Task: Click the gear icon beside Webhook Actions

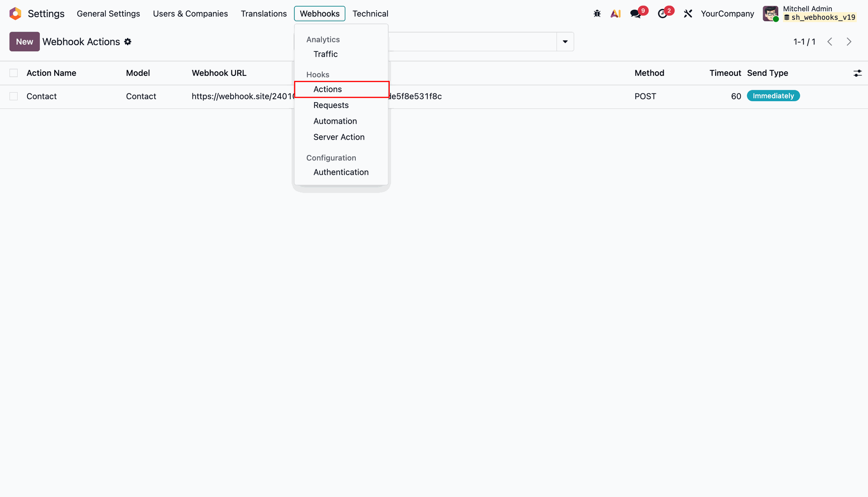Action: pos(128,42)
